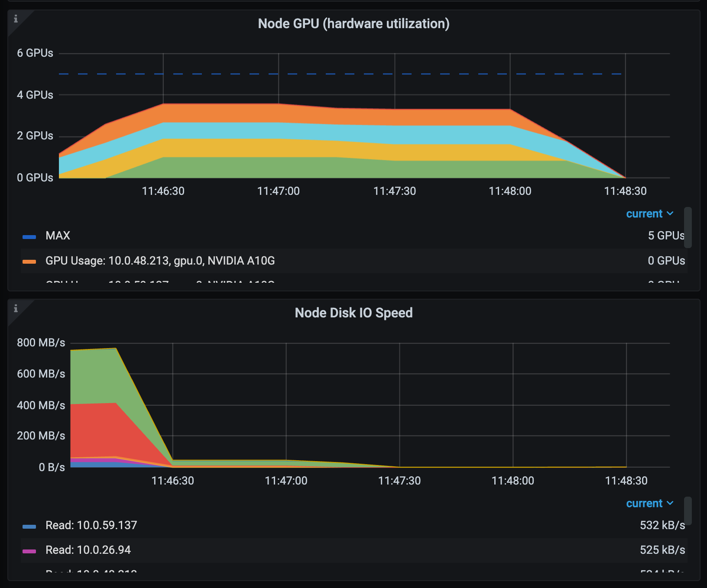This screenshot has width=707, height=588.
Task: Isolate the Read: 10.0.26.94 series label
Action: tap(88, 550)
